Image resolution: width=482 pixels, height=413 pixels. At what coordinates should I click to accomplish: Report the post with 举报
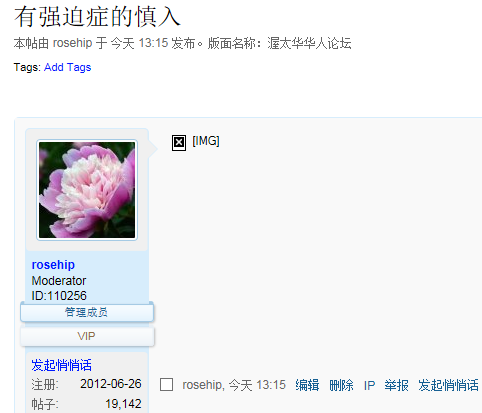[396, 385]
